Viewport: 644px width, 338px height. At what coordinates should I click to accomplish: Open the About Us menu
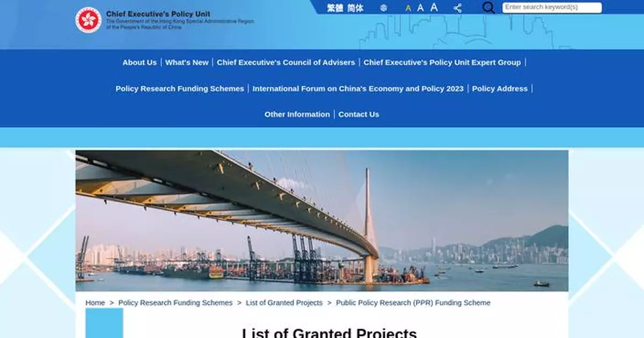coord(140,62)
